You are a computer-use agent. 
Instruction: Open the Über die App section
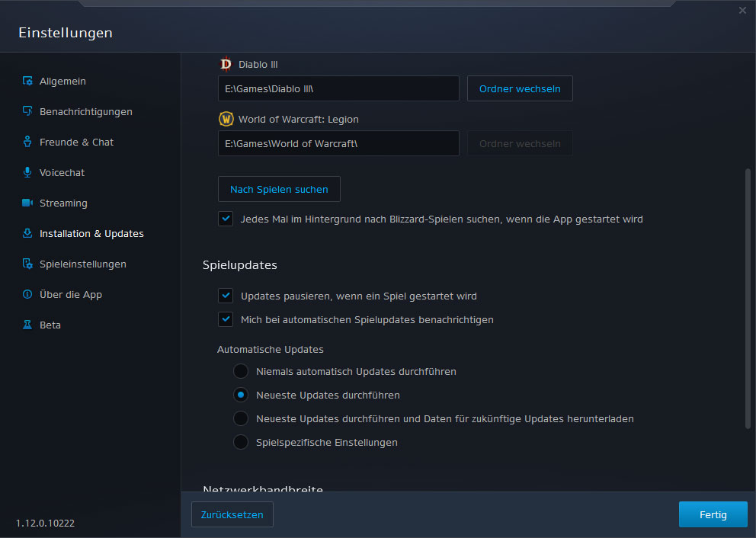70,294
